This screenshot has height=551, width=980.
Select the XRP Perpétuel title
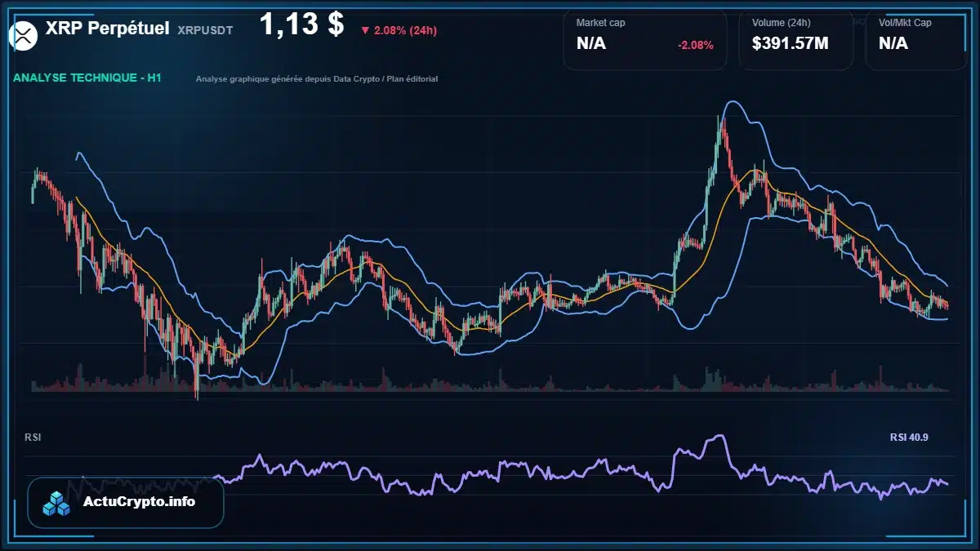(x=108, y=28)
